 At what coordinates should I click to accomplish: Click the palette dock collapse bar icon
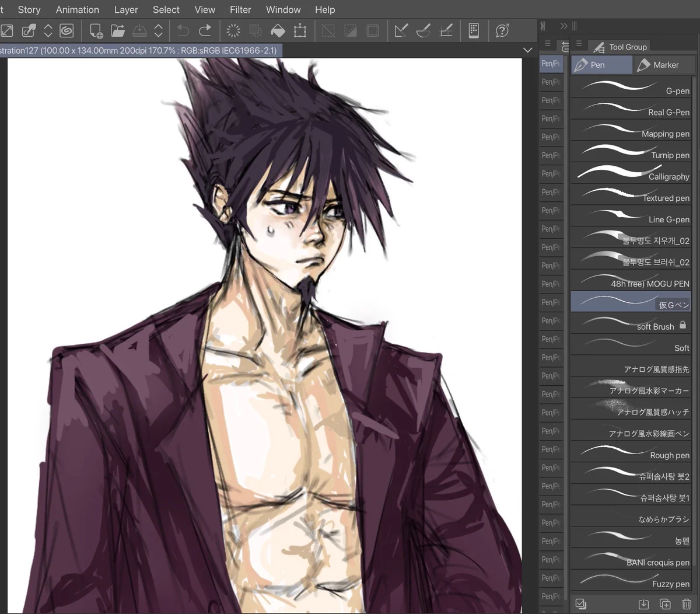(543, 26)
